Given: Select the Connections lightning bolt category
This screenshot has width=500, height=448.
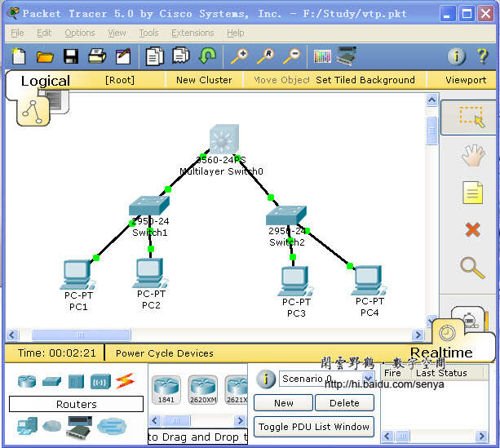Looking at the screenshot, I should pos(124,381).
